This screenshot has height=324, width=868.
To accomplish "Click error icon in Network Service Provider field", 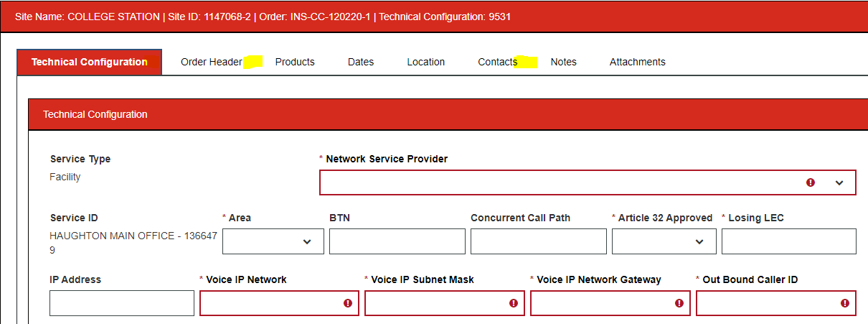I will [x=811, y=182].
